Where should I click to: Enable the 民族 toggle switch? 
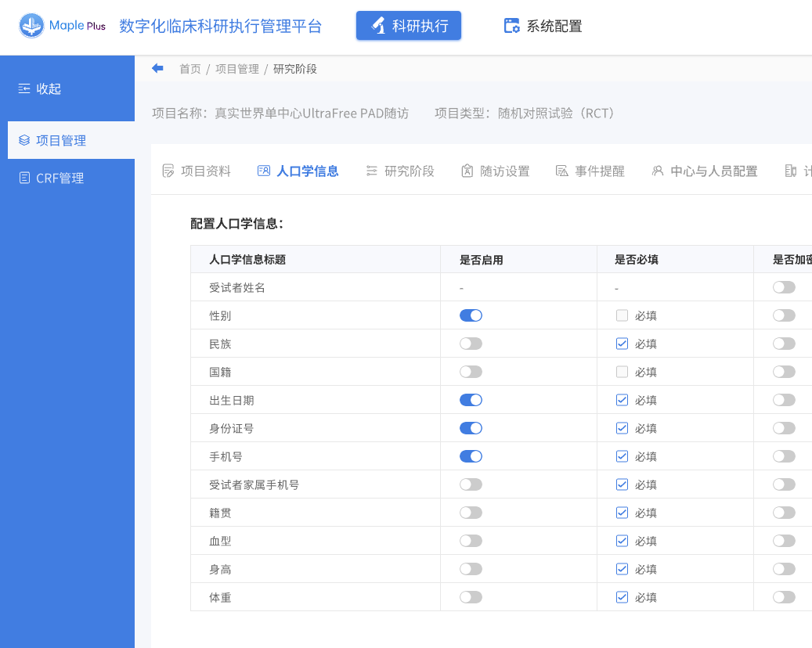click(x=471, y=344)
